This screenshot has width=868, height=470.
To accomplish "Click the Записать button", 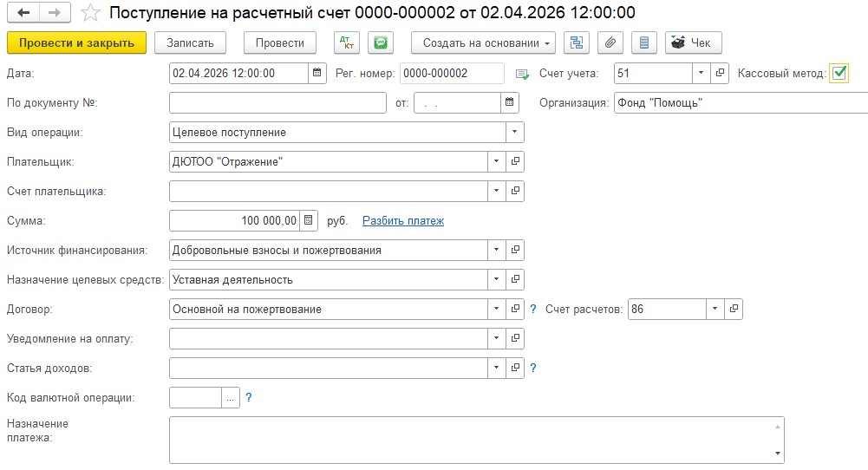I will tap(190, 42).
